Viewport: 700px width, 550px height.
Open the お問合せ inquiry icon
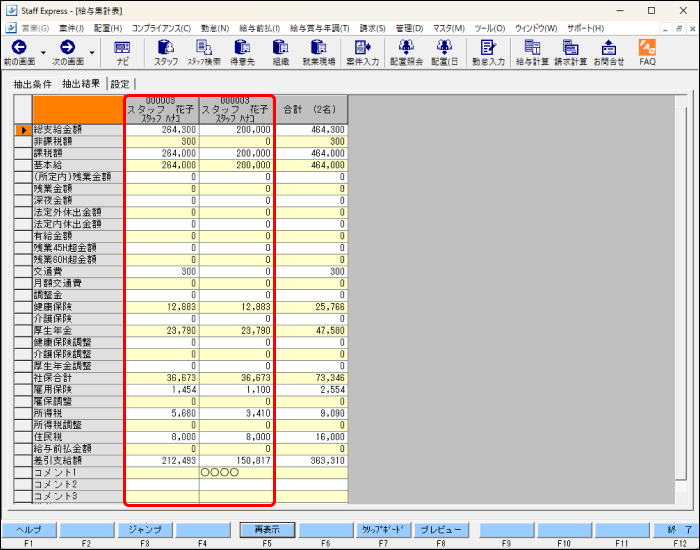point(609,52)
